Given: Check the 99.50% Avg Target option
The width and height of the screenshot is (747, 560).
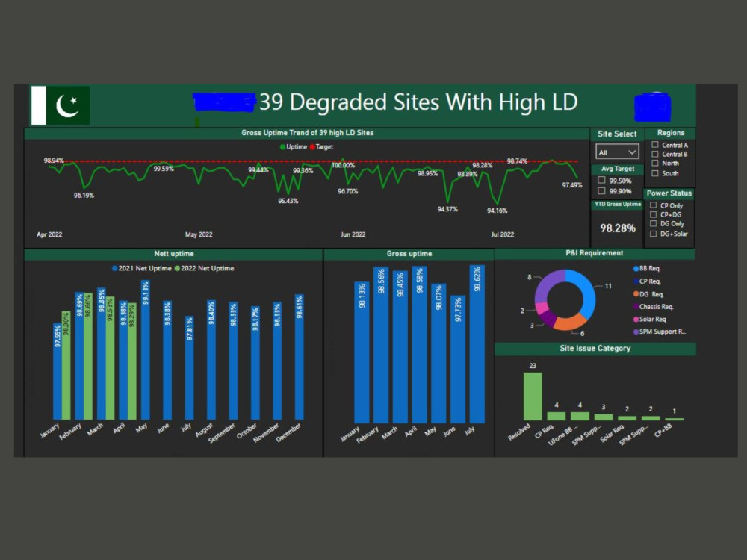Looking at the screenshot, I should pyautogui.click(x=601, y=179).
